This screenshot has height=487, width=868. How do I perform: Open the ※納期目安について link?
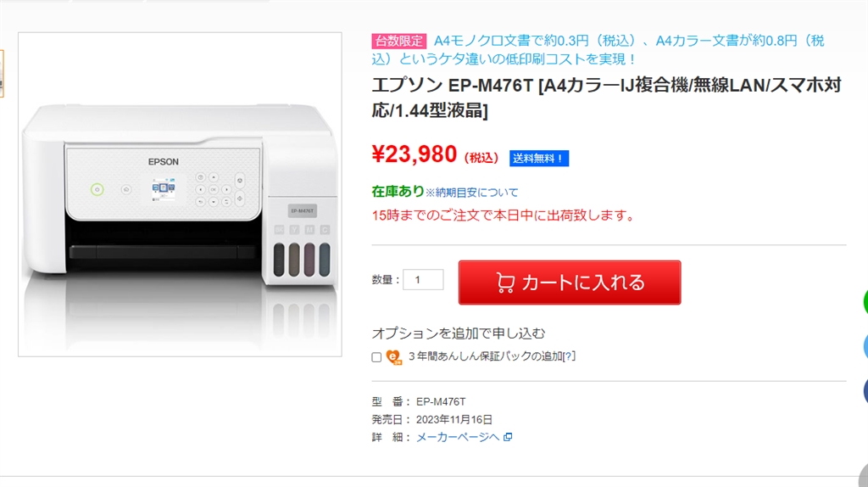pyautogui.click(x=471, y=193)
